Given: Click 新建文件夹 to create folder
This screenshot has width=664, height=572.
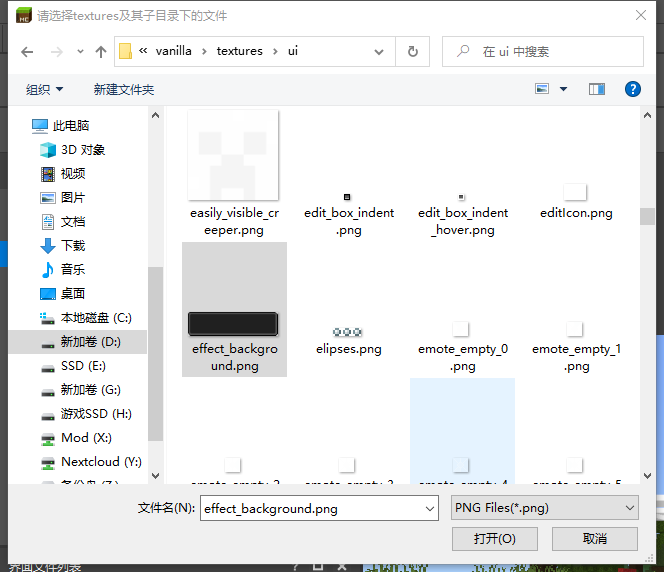Looking at the screenshot, I should (x=124, y=90).
